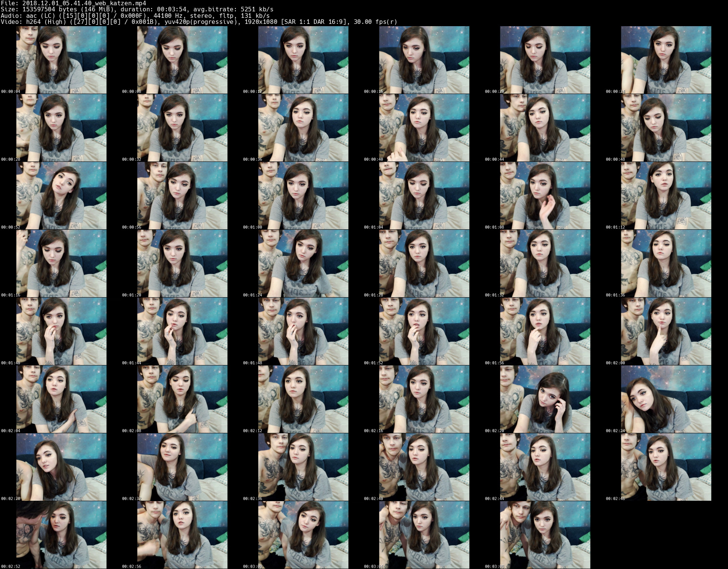The height and width of the screenshot is (569, 728).
Task: Select the frame at 00:01:24
Action: tap(303, 263)
